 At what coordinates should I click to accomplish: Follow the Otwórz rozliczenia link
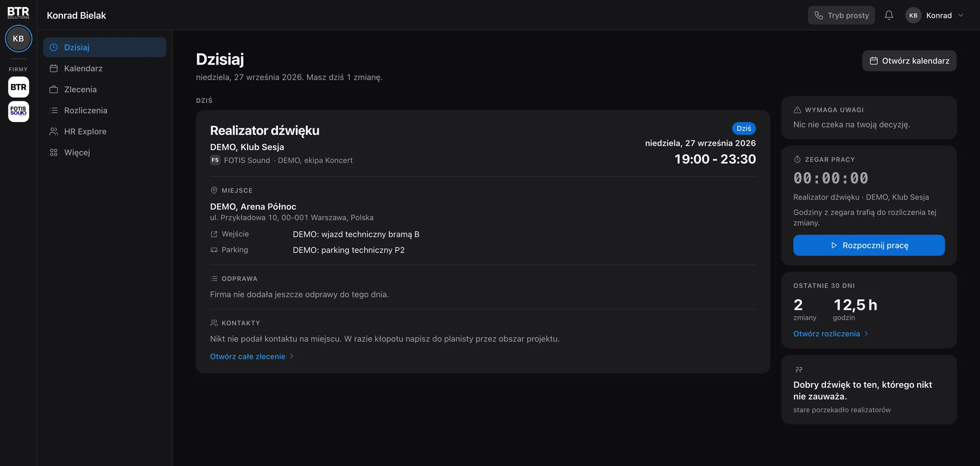[x=830, y=334]
